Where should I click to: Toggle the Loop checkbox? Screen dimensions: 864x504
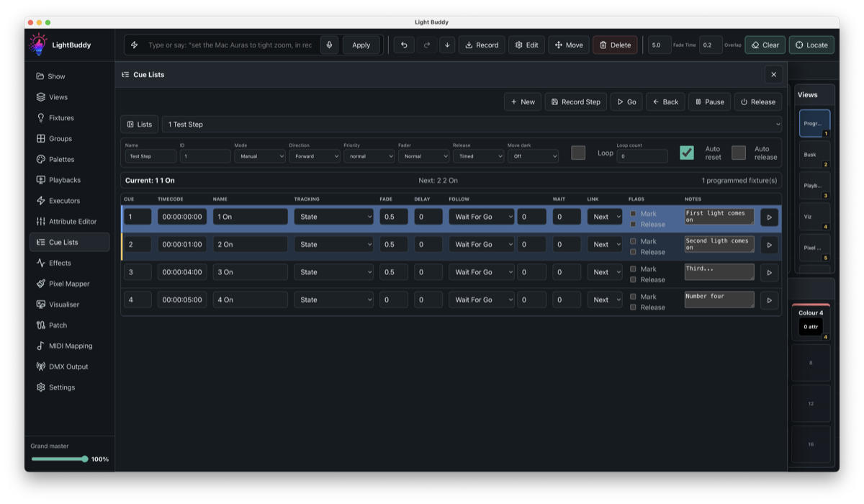click(578, 153)
